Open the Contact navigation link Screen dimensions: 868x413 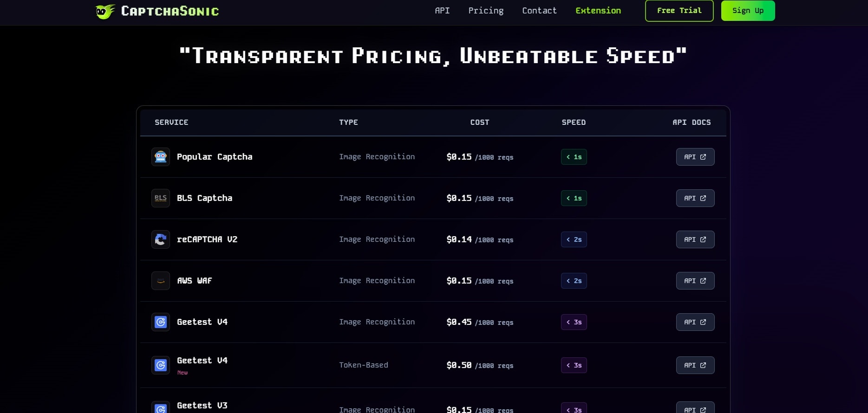(x=539, y=11)
